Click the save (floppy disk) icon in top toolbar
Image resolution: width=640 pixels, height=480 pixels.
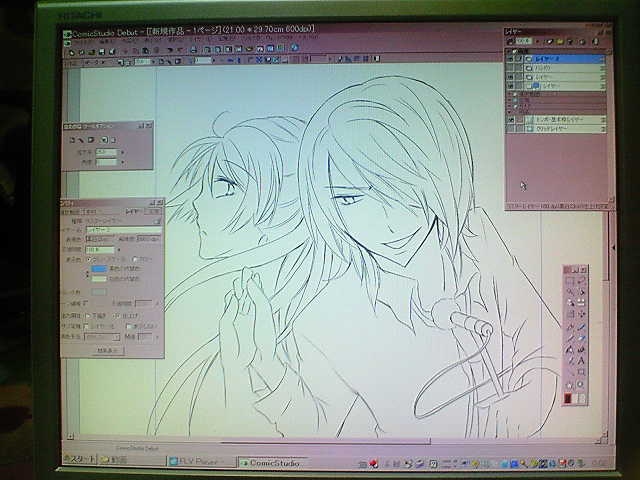point(102,51)
